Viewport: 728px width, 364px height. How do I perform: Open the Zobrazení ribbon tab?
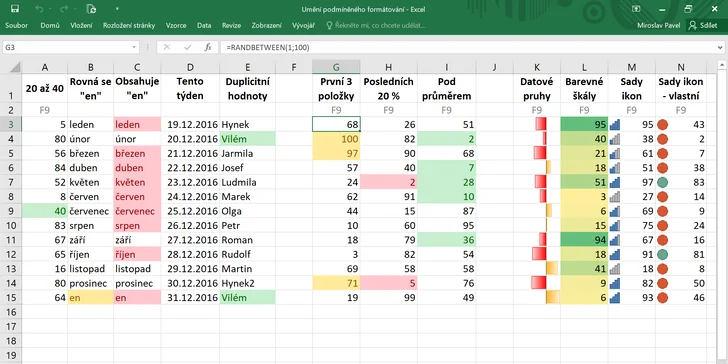pos(266,26)
